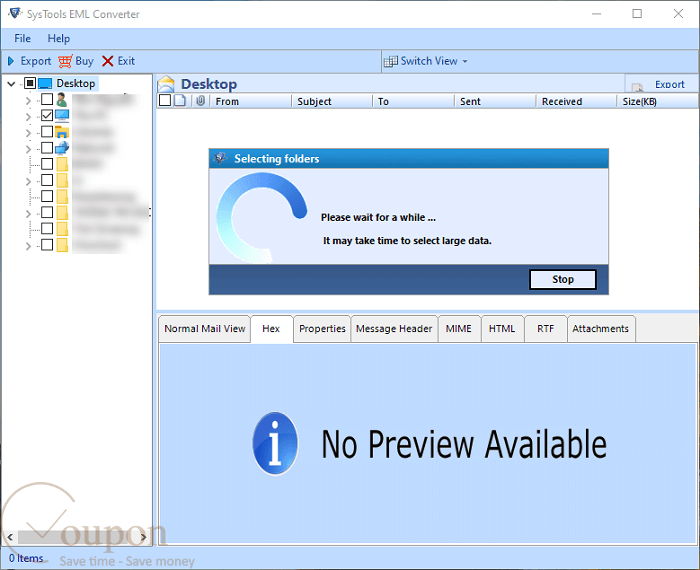
Task: Click the 0 Items status bar text
Action: [x=26, y=558]
